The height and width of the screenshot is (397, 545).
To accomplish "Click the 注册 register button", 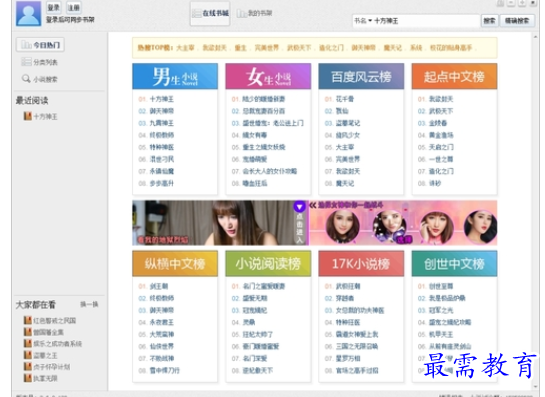I will tap(74, 7).
